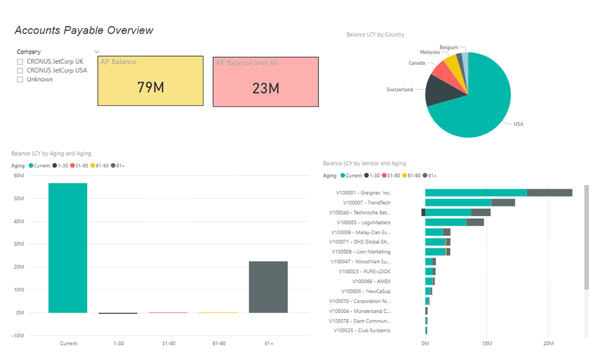Click 1-30 legend swatch in column chart
This screenshot has height=364, width=604.
tap(55, 166)
